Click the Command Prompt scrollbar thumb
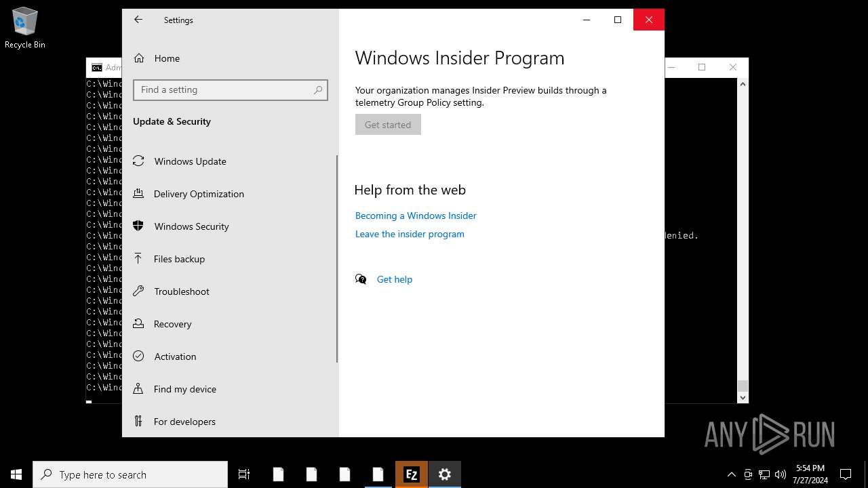This screenshot has width=868, height=488. (x=743, y=386)
